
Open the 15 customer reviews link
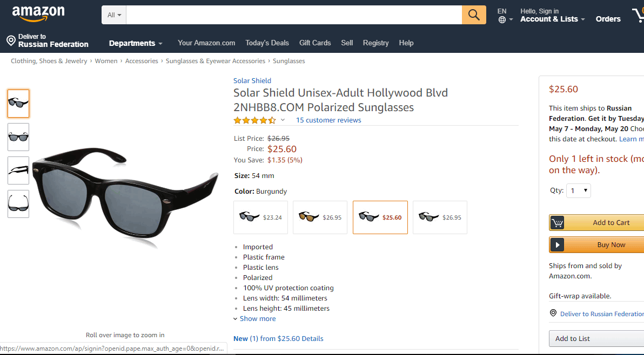click(x=328, y=120)
